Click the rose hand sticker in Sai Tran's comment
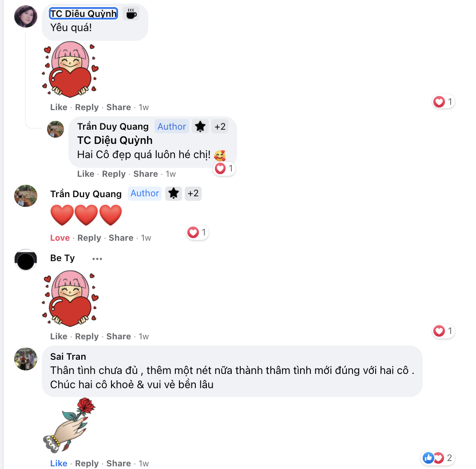This screenshot has height=469, width=476. 69,425
